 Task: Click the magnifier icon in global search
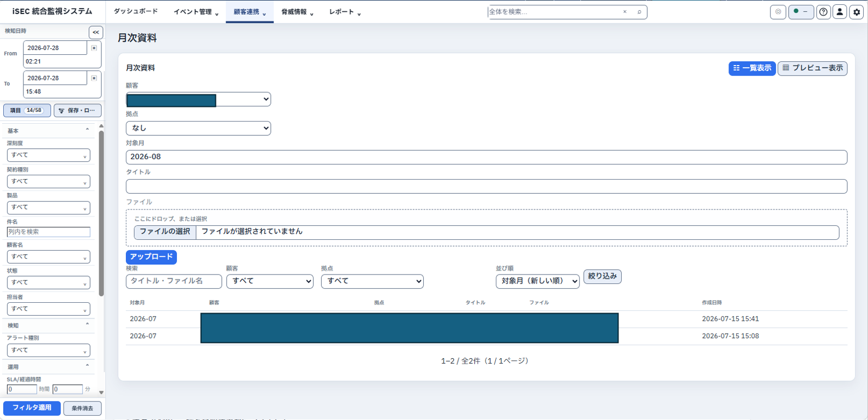[x=639, y=12]
